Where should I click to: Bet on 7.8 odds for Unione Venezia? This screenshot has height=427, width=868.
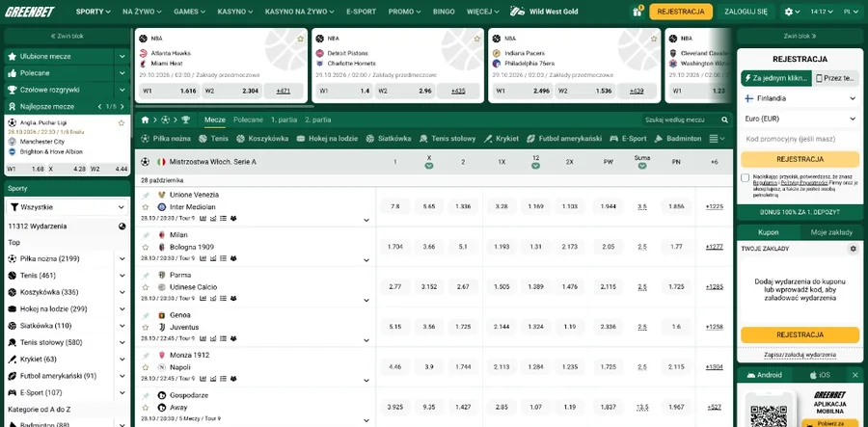[395, 207]
